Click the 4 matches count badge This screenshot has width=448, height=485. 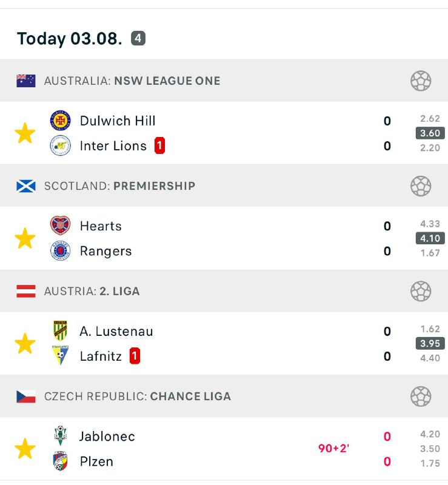tap(138, 39)
